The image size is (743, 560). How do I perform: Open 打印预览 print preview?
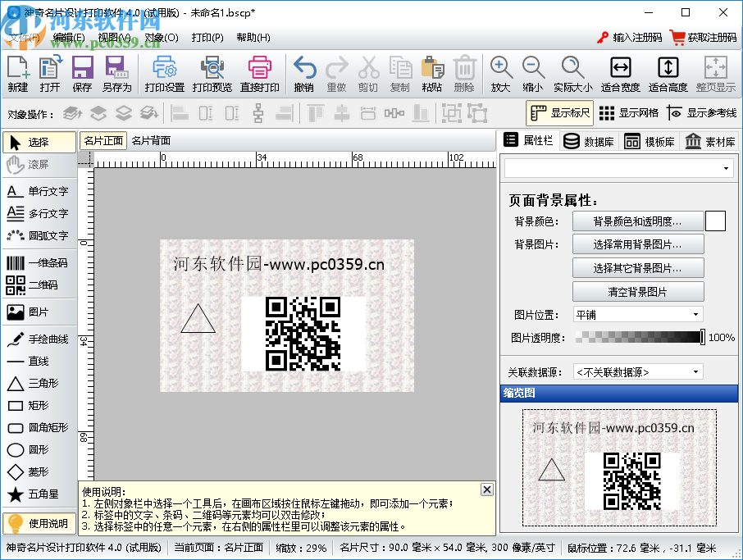pos(212,73)
